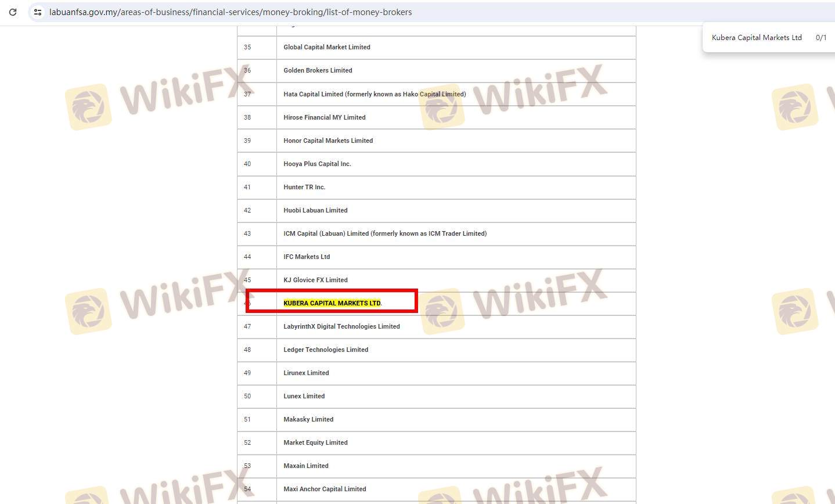Select Maxi Anchor Capital Limited row

(x=325, y=489)
